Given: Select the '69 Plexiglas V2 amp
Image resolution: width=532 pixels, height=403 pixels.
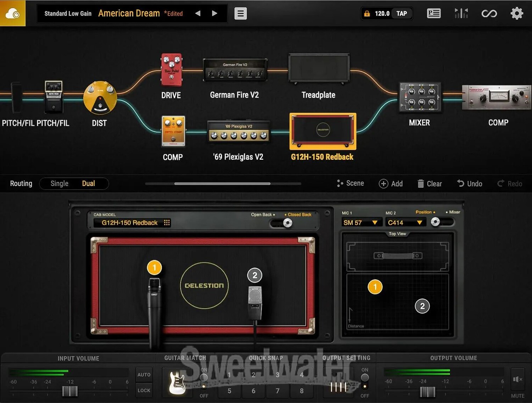Looking at the screenshot, I should click(239, 132).
